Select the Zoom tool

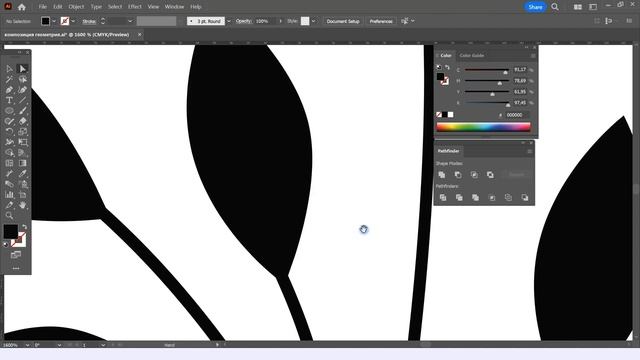(9, 216)
